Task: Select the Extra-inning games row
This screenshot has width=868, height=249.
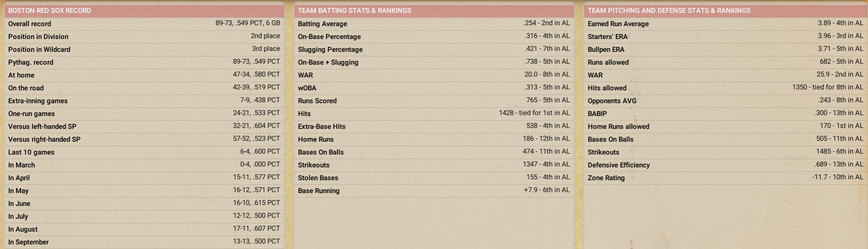Action: coord(144,101)
